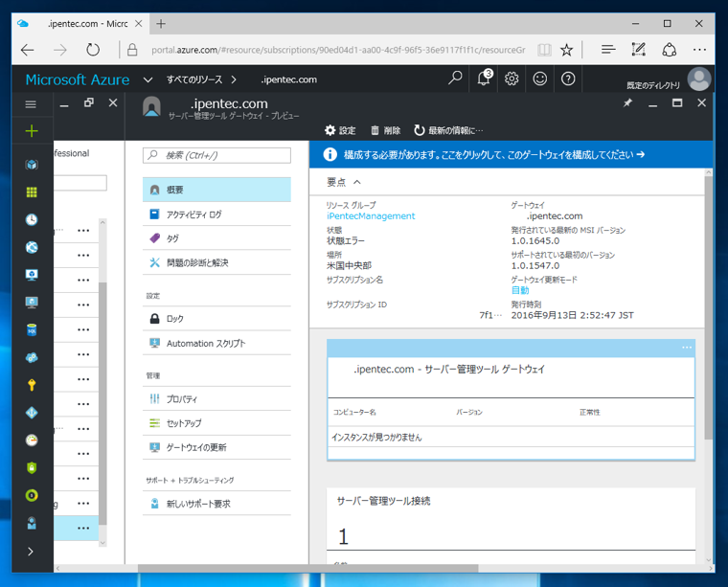Open 新しいサポート要求 menu item
The width and height of the screenshot is (728, 587).
tap(216, 504)
